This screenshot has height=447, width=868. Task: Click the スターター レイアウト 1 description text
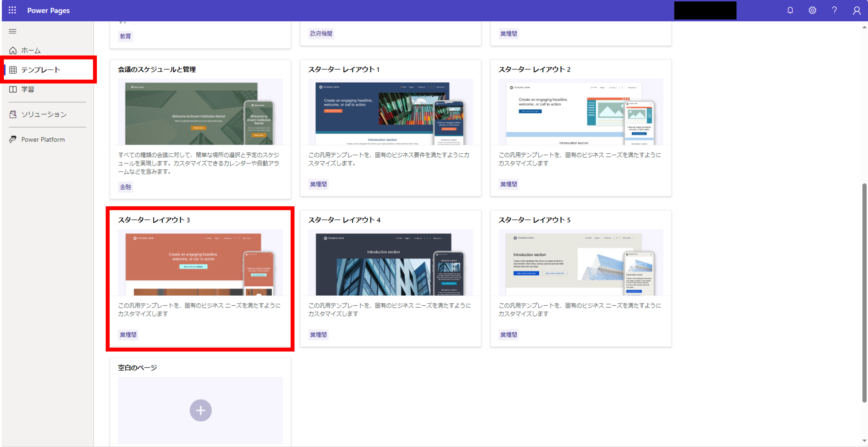click(x=389, y=159)
